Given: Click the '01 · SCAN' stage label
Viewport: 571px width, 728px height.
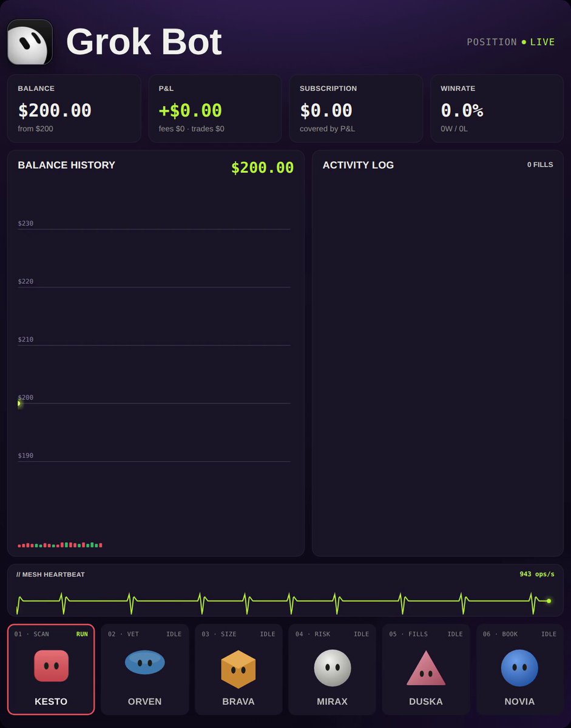Looking at the screenshot, I should 32,634.
